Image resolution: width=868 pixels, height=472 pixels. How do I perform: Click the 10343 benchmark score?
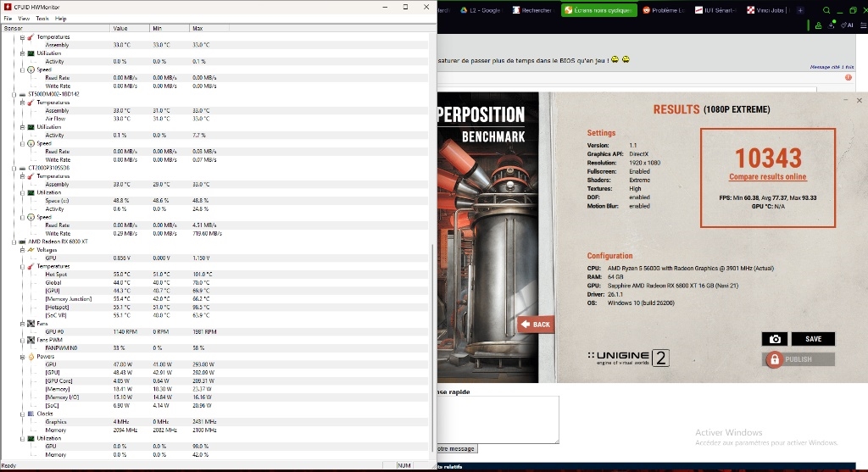pyautogui.click(x=768, y=158)
